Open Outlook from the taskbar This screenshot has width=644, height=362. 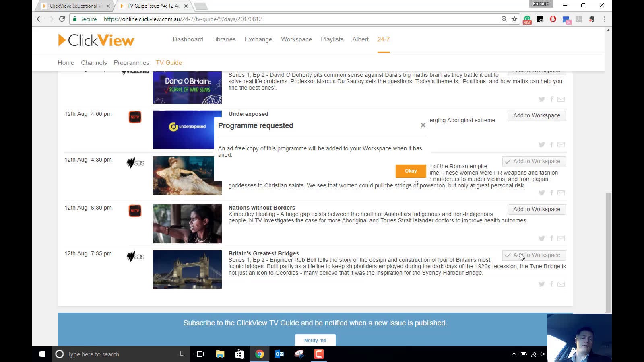pyautogui.click(x=279, y=354)
